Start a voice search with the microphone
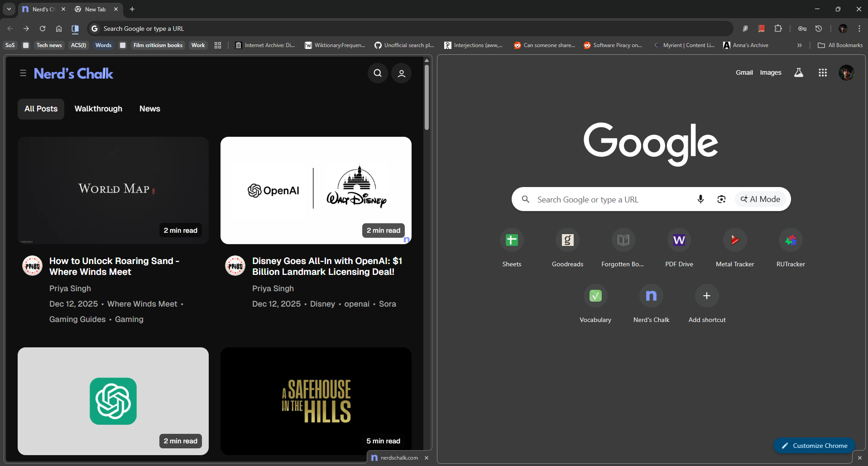 pyautogui.click(x=700, y=199)
